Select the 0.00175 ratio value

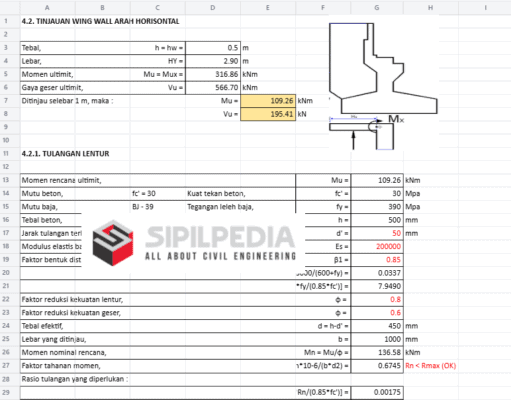(x=377, y=392)
